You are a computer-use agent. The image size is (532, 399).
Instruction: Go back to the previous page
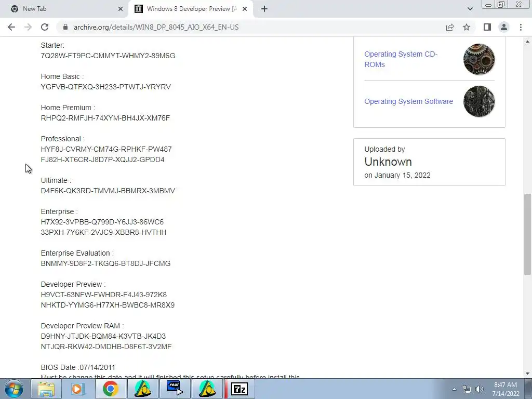(11, 27)
